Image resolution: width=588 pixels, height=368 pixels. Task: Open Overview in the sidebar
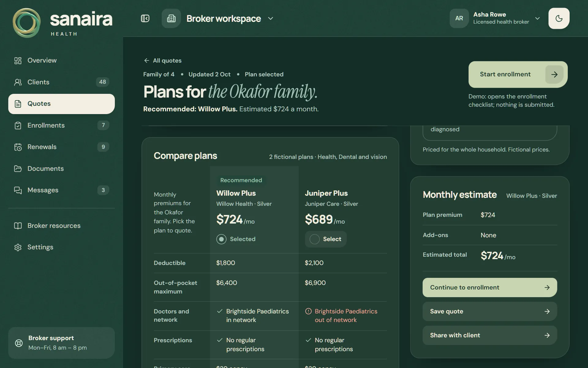[62, 60]
